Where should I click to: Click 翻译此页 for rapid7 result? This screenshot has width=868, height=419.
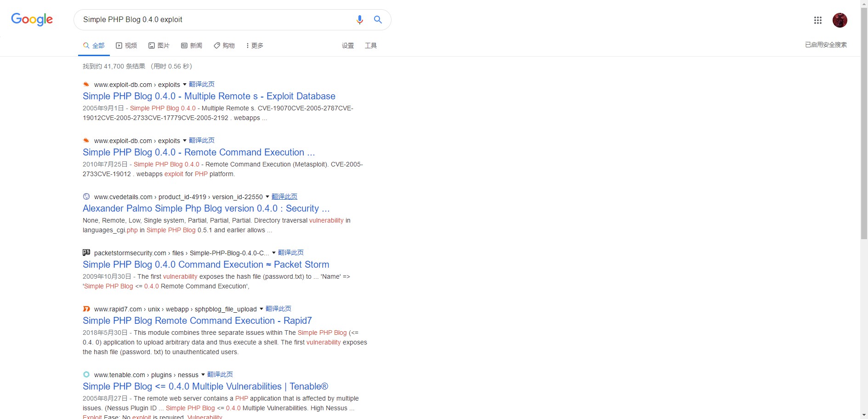coord(278,309)
